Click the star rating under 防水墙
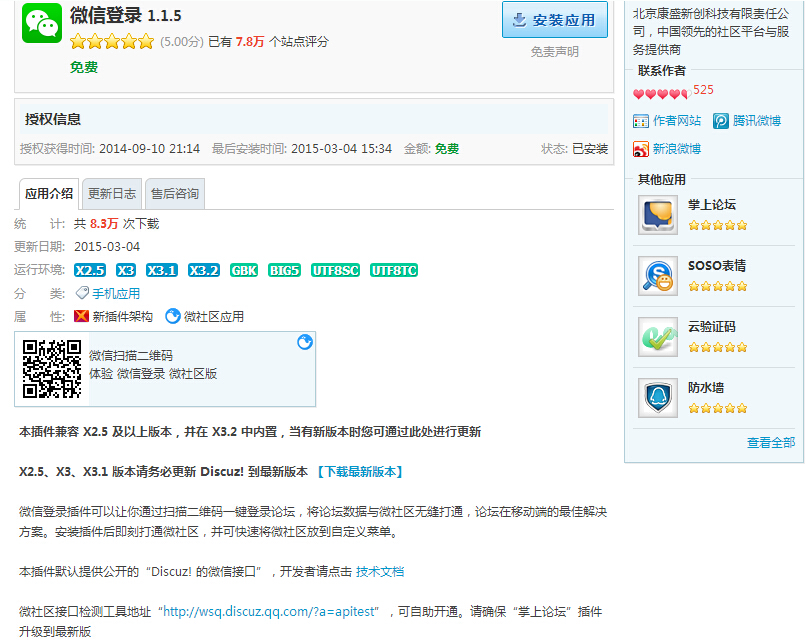 click(718, 409)
